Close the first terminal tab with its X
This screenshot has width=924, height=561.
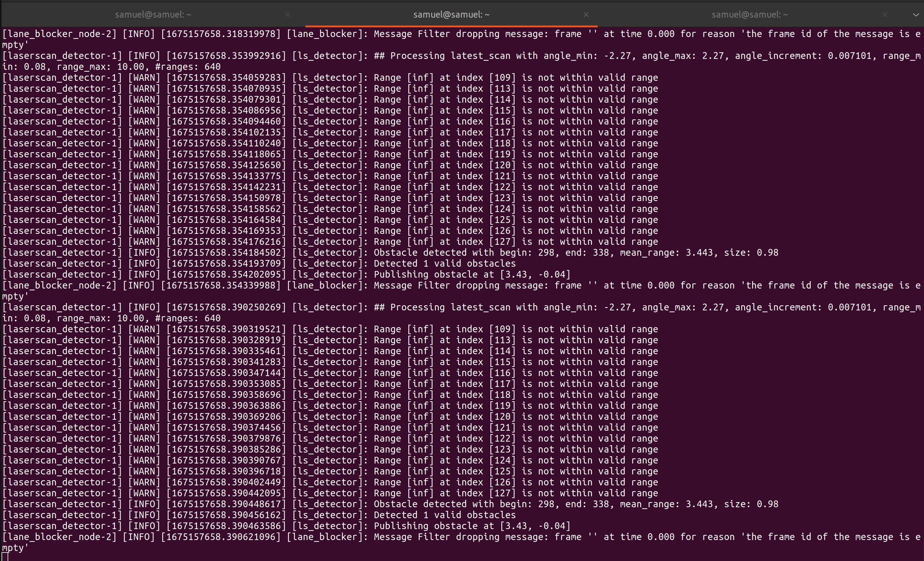[288, 15]
